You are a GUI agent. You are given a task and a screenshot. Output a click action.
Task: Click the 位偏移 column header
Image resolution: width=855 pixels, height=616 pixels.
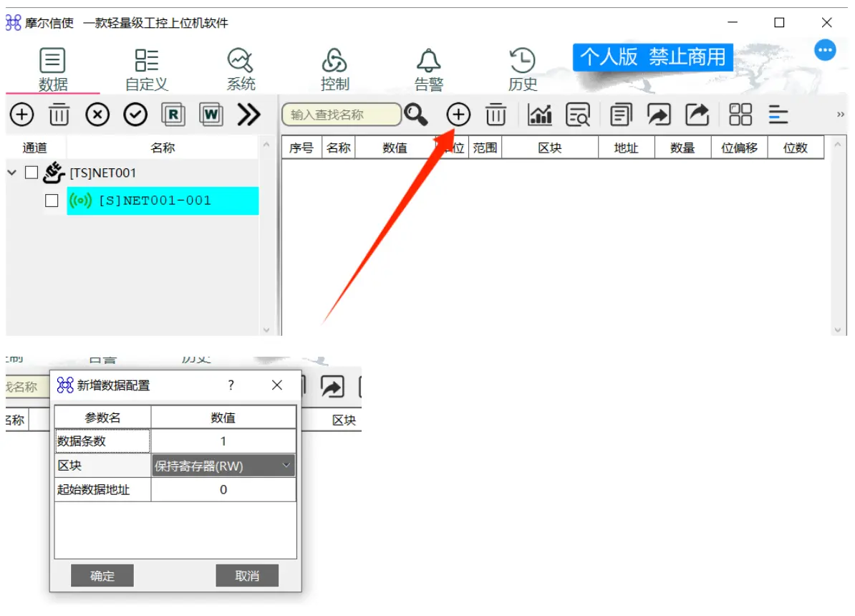coord(740,148)
